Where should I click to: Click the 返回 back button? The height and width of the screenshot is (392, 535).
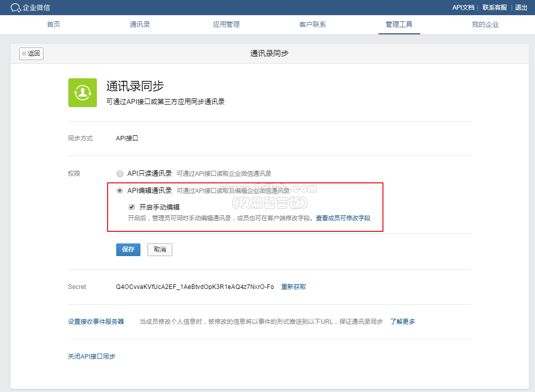[31, 54]
